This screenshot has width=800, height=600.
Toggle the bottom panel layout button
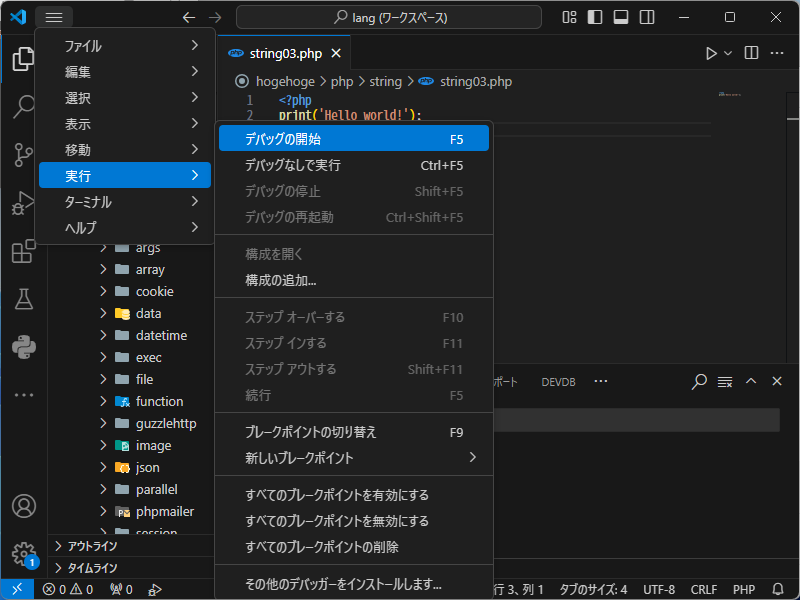click(621, 17)
